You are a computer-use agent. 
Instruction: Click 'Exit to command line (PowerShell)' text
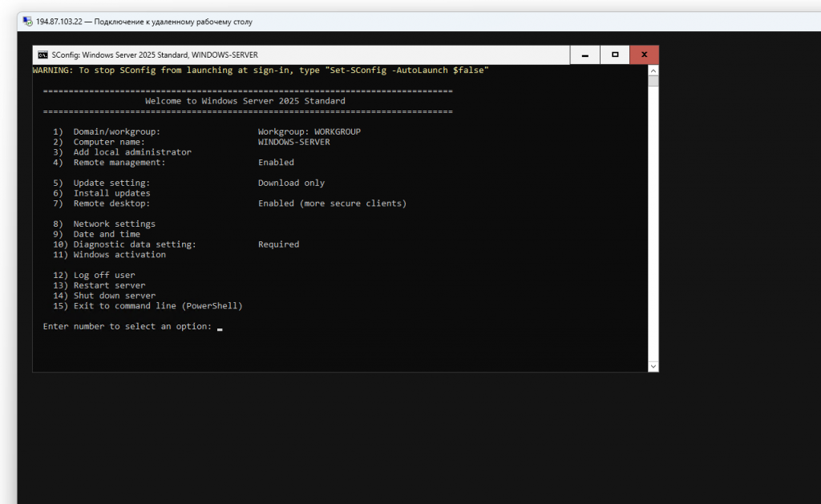pyautogui.click(x=157, y=306)
